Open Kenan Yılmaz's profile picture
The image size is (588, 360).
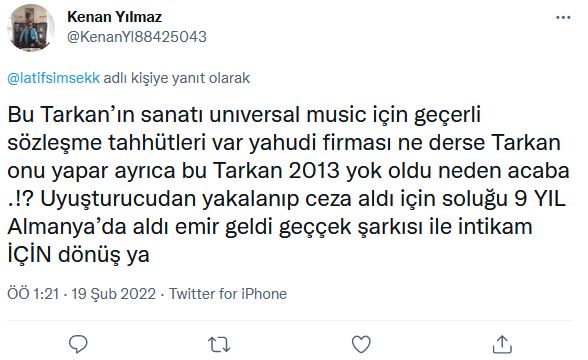tap(31, 28)
